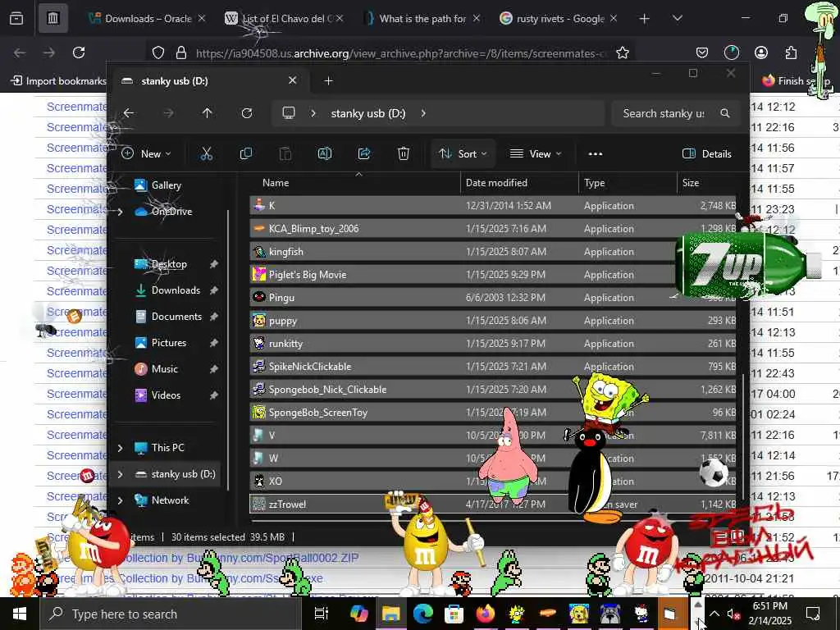This screenshot has height=630, width=840.
Task: Toggle the Details pane button
Action: (706, 154)
